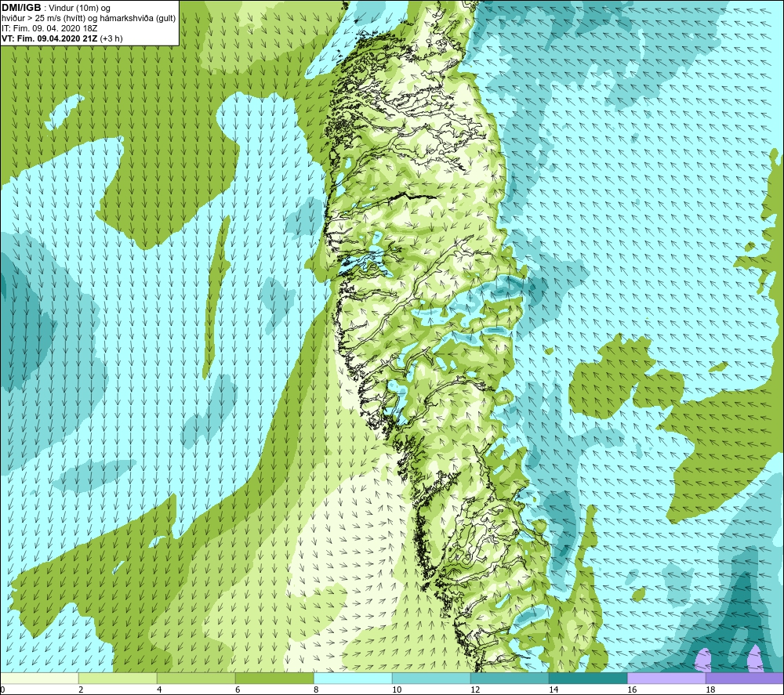Image resolution: width=784 pixels, height=695 pixels.
Task: Click the scale label 6
Action: pos(238,690)
